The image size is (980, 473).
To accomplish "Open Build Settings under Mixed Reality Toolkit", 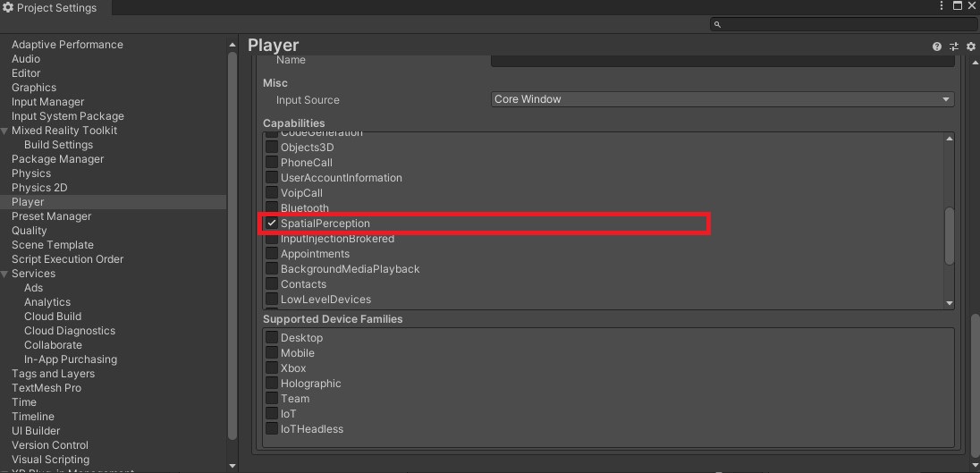I will click(x=59, y=144).
